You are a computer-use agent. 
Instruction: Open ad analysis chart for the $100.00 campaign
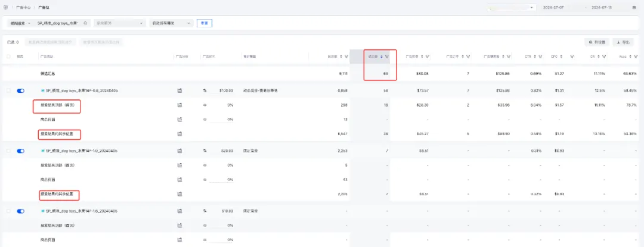click(x=179, y=90)
